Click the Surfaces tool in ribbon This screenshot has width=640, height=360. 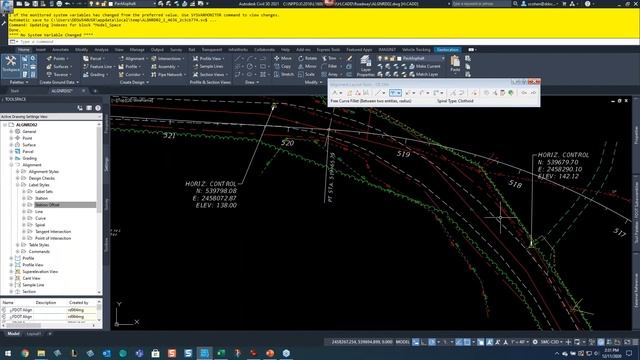pos(59,67)
